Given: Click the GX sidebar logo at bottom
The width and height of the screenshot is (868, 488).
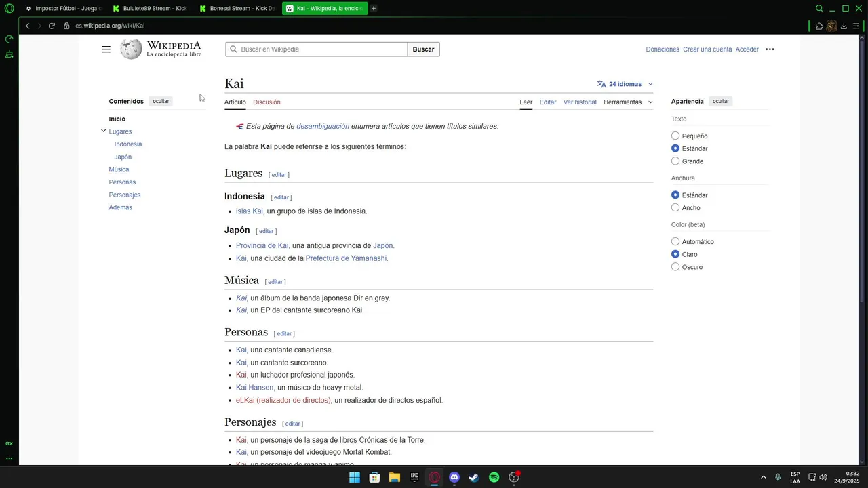Looking at the screenshot, I should tap(9, 443).
